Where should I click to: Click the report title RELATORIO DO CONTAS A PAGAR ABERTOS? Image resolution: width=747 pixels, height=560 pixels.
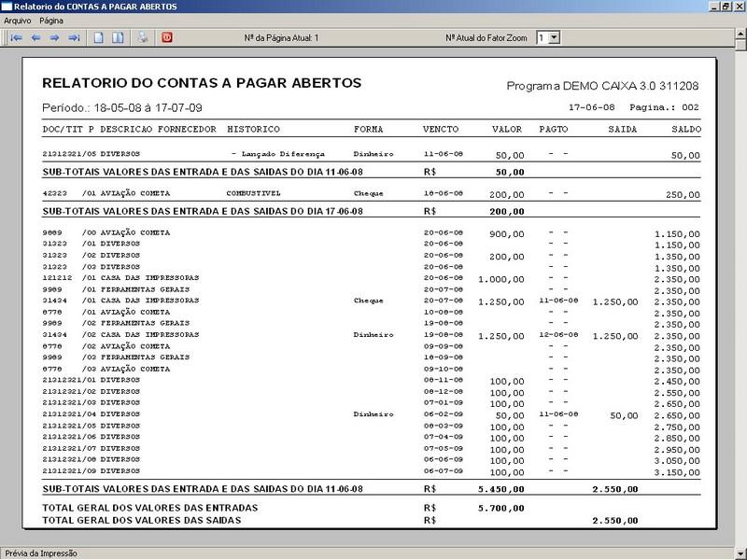click(x=202, y=82)
